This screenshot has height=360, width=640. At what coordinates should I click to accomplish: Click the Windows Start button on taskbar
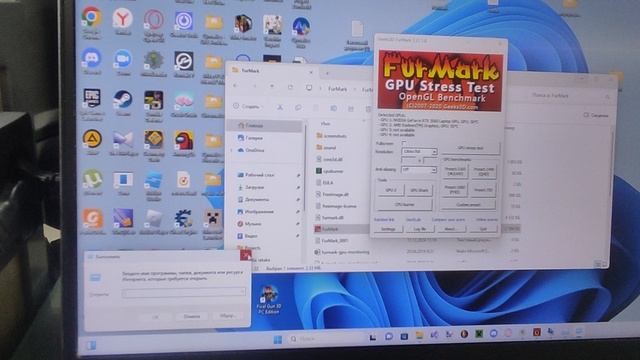pyautogui.click(x=278, y=340)
